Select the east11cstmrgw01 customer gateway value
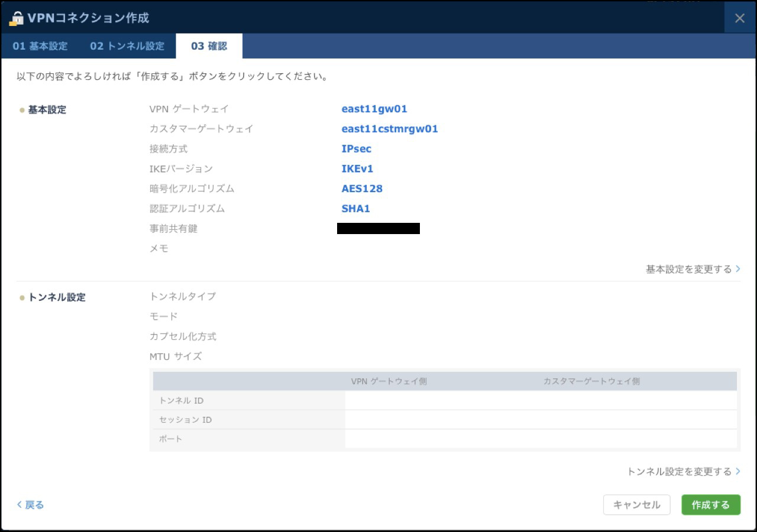This screenshot has height=532, width=757. (x=390, y=129)
